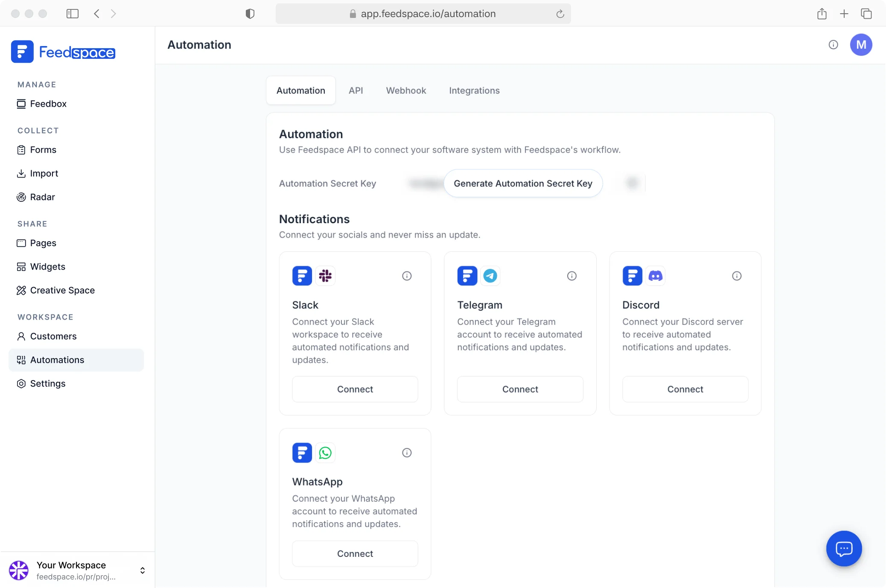Screen dimensions: 886x588
Task: Open the M user avatar menu
Action: [861, 45]
